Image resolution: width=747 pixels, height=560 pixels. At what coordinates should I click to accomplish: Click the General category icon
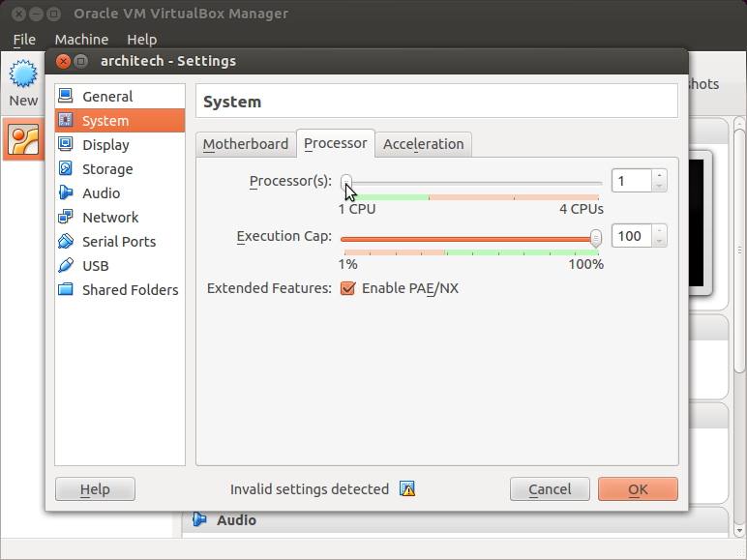tap(66, 96)
